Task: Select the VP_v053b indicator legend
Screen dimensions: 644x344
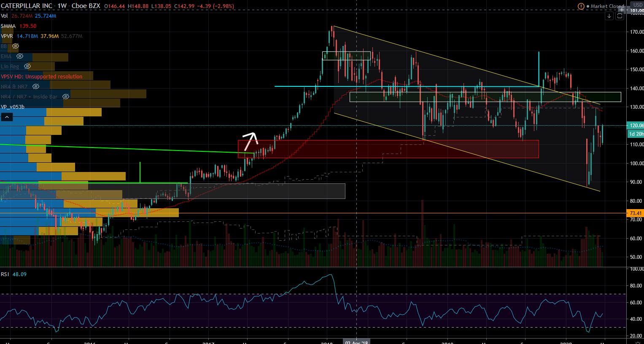Action: 13,107
